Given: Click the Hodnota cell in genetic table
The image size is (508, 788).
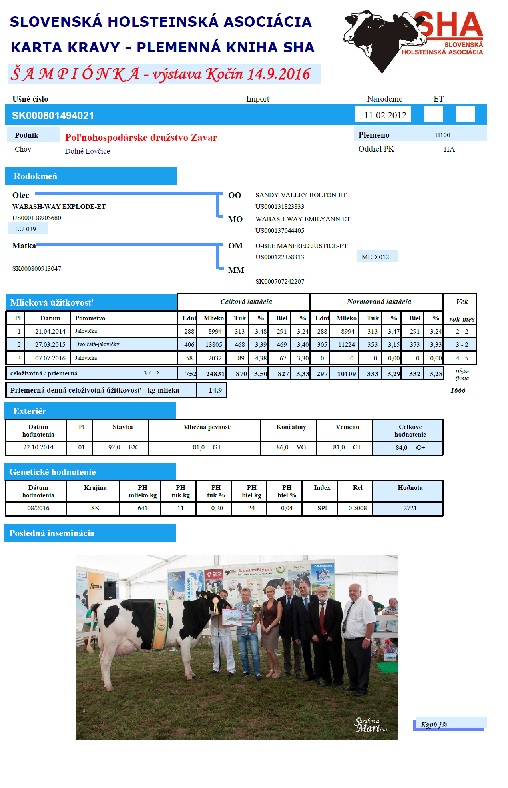Looking at the screenshot, I should 408,508.
